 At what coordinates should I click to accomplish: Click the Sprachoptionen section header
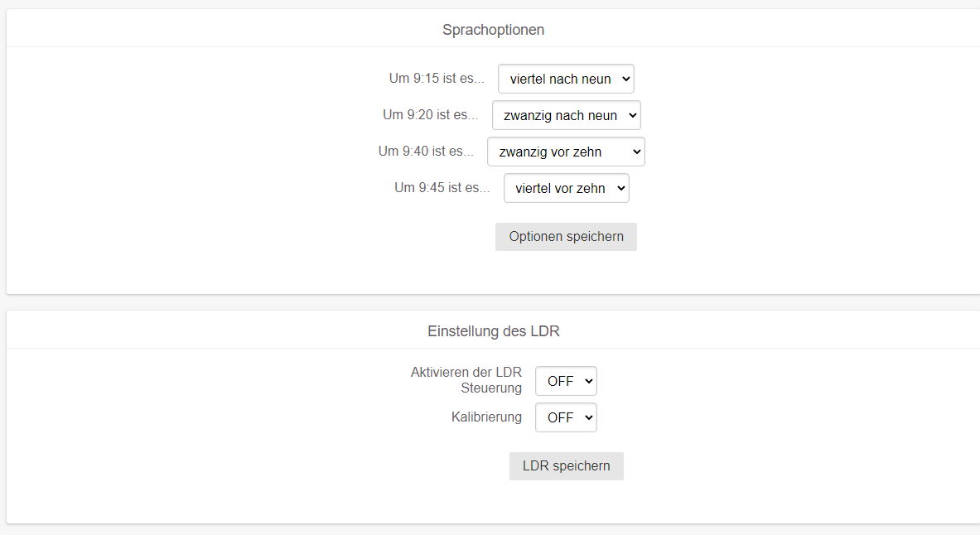[493, 30]
